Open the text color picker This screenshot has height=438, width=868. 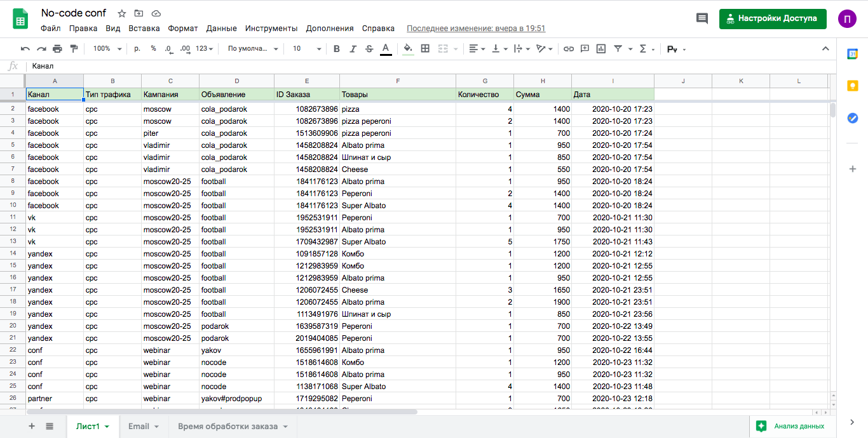[x=386, y=49]
